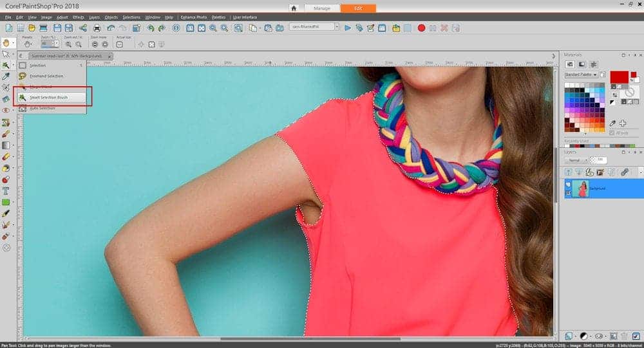Image resolution: width=644 pixels, height=348 pixels.
Task: Click the Print icon in the toolbar
Action: click(x=97, y=28)
